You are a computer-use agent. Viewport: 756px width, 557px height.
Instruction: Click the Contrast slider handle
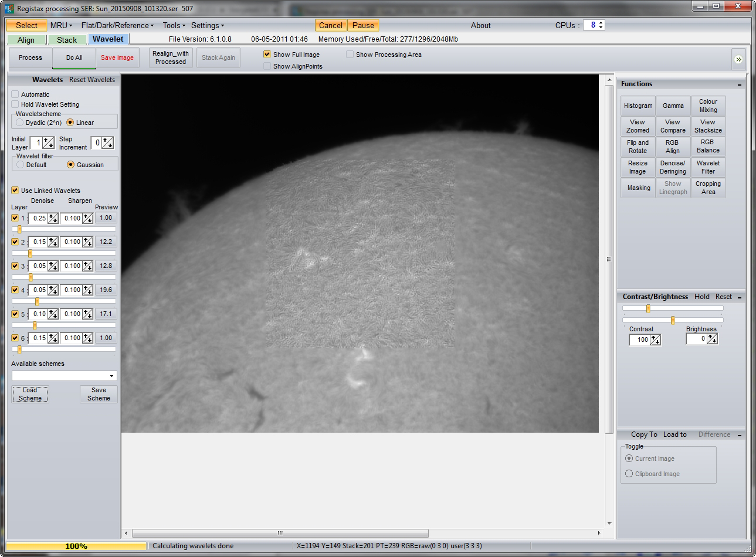pos(648,308)
